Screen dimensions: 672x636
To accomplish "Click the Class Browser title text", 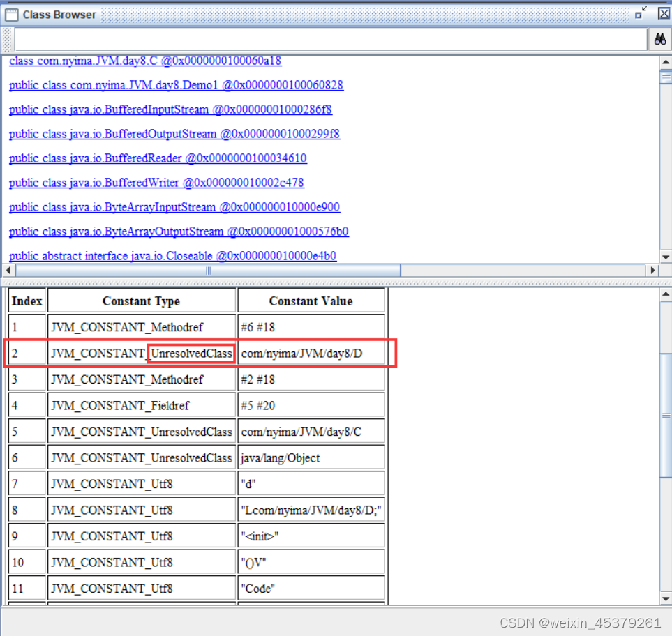I will [x=59, y=15].
